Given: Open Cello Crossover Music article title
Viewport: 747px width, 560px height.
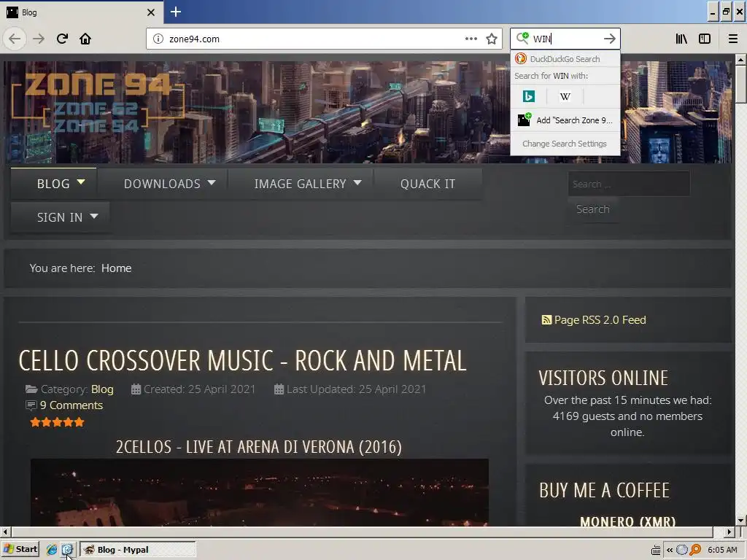Looking at the screenshot, I should pyautogui.click(x=242, y=360).
